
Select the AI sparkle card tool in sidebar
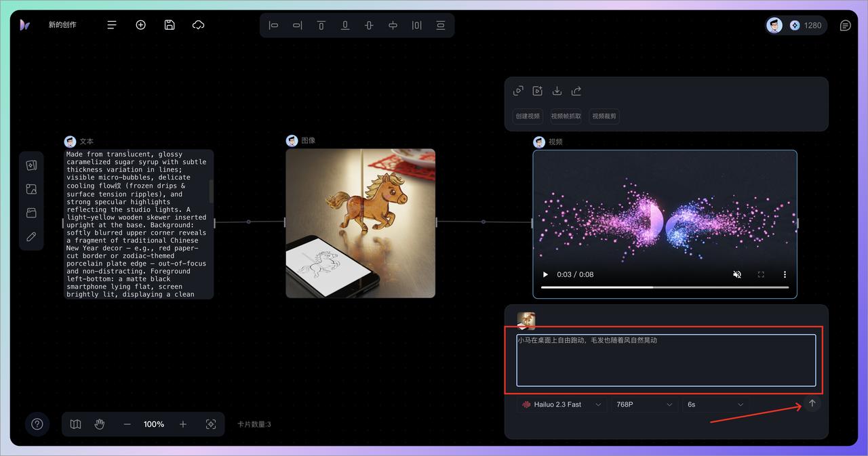[31, 165]
